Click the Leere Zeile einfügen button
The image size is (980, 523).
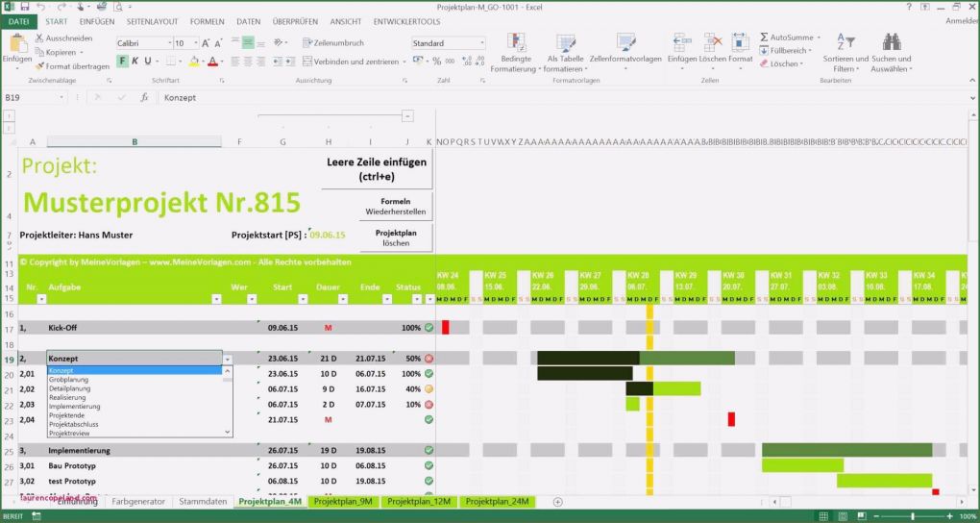click(x=377, y=170)
